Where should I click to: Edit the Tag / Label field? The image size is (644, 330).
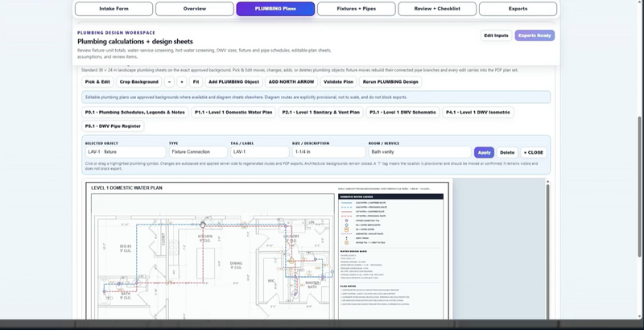pos(259,152)
